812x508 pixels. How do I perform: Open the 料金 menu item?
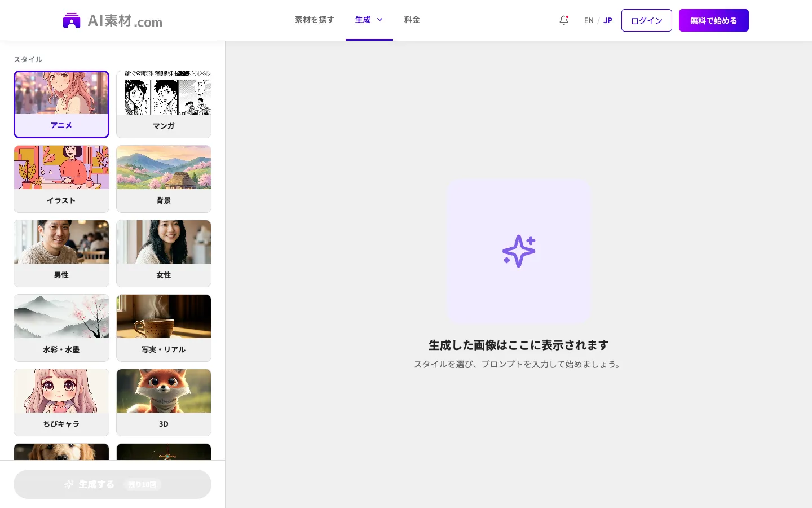click(412, 20)
